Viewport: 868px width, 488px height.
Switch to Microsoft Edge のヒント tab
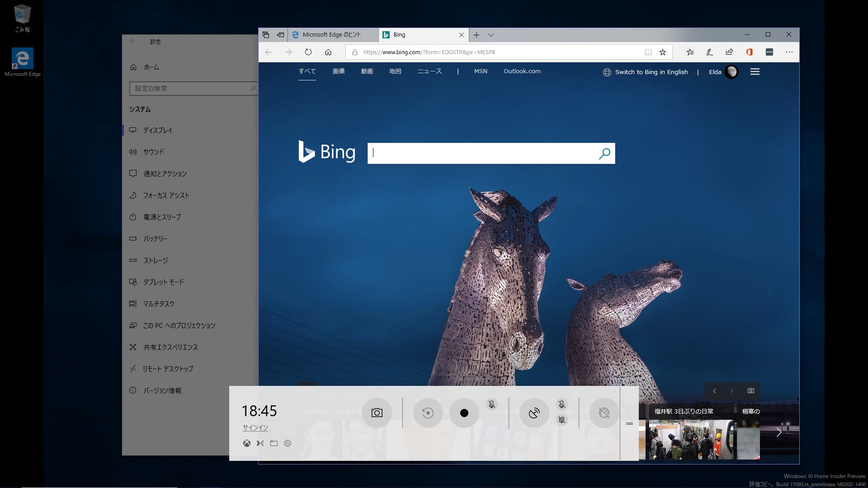point(333,35)
